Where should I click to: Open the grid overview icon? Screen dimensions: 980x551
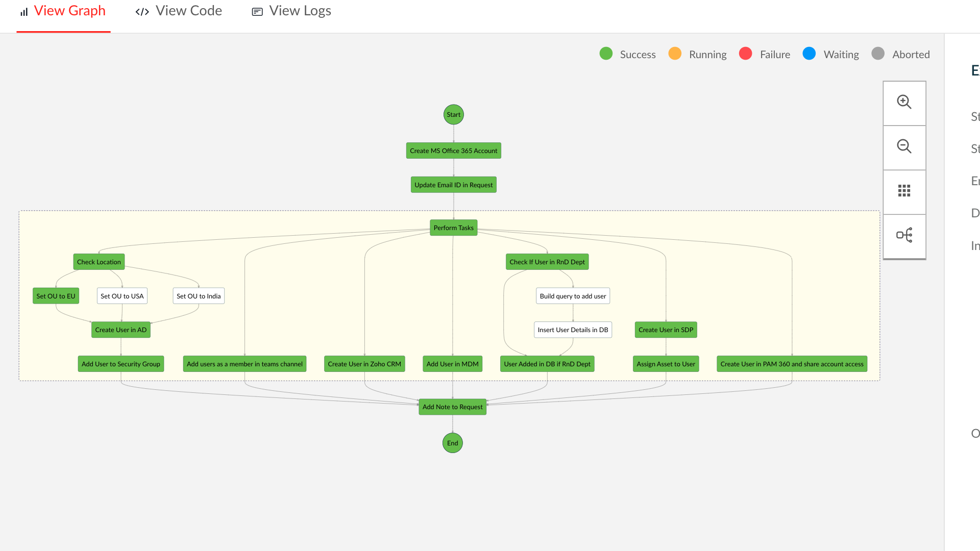click(x=904, y=191)
